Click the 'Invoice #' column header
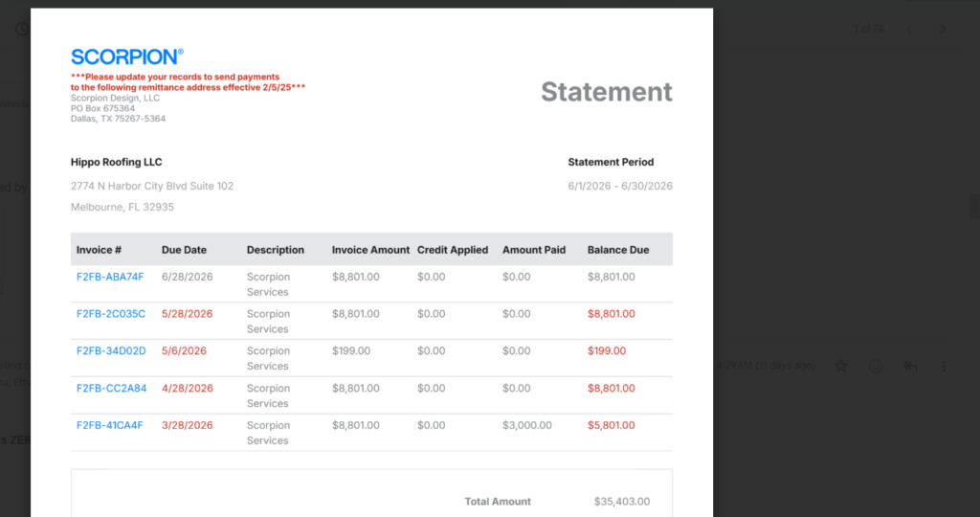 click(99, 250)
